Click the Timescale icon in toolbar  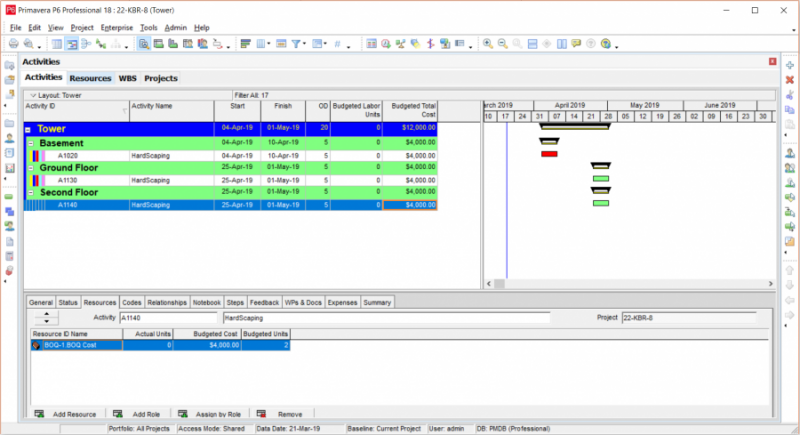point(281,44)
